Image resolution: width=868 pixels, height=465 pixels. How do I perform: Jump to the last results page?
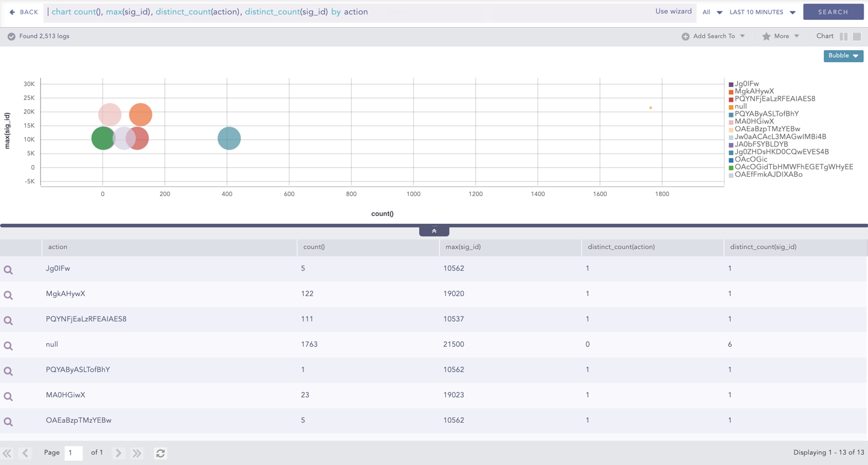[x=137, y=453]
